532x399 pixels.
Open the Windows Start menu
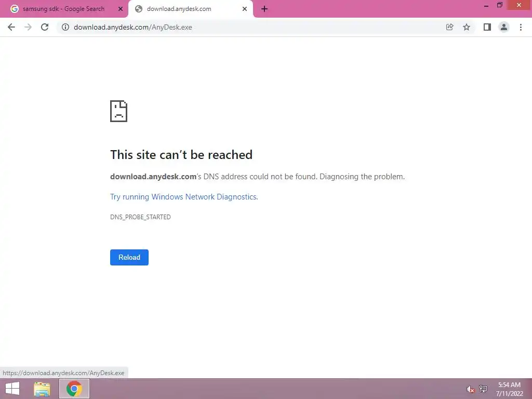12,389
